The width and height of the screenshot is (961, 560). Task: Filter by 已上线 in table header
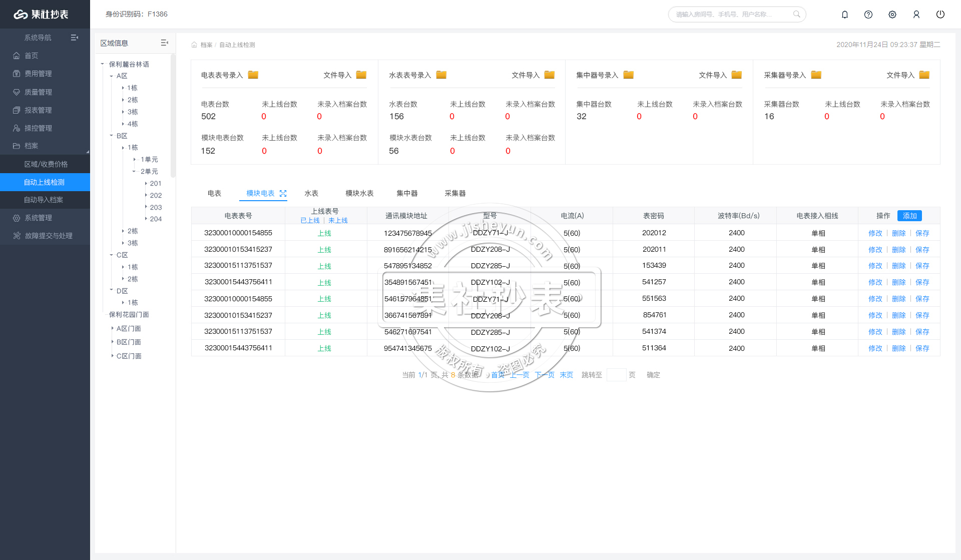(310, 221)
